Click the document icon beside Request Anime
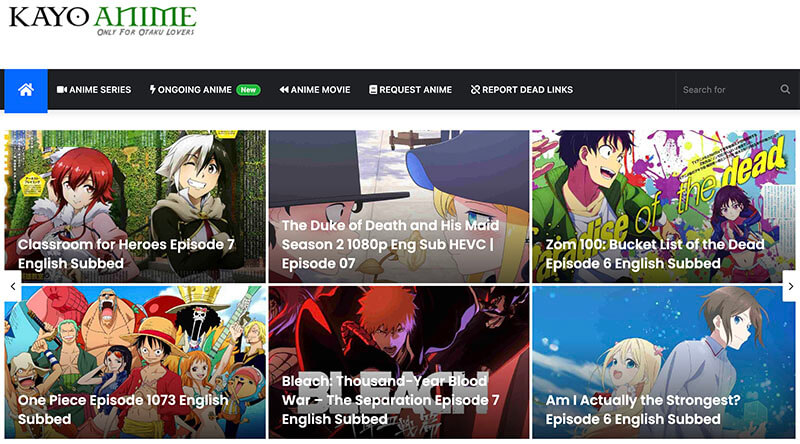Image resolution: width=800 pixels, height=444 pixels. tap(373, 89)
